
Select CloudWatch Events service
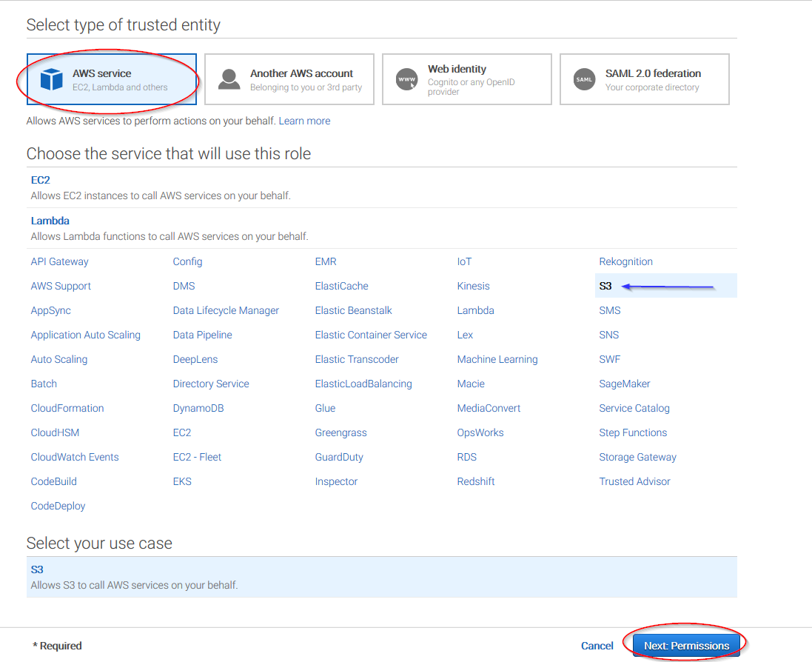pos(75,457)
